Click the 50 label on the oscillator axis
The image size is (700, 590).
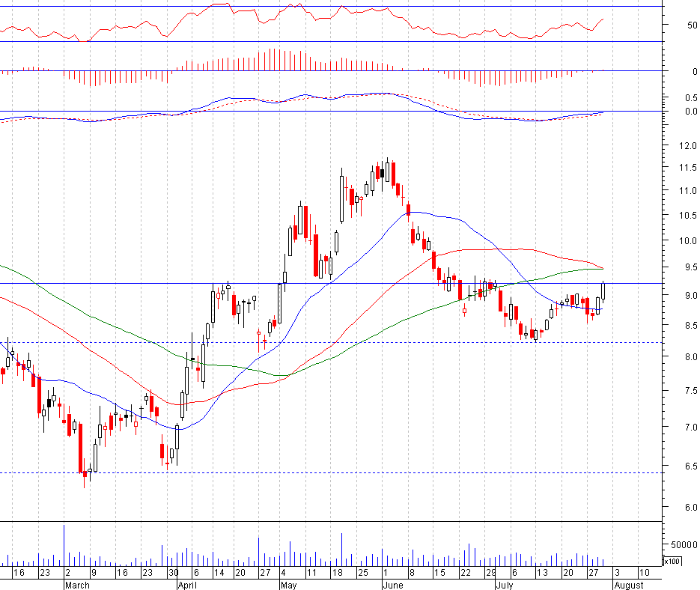point(692,25)
